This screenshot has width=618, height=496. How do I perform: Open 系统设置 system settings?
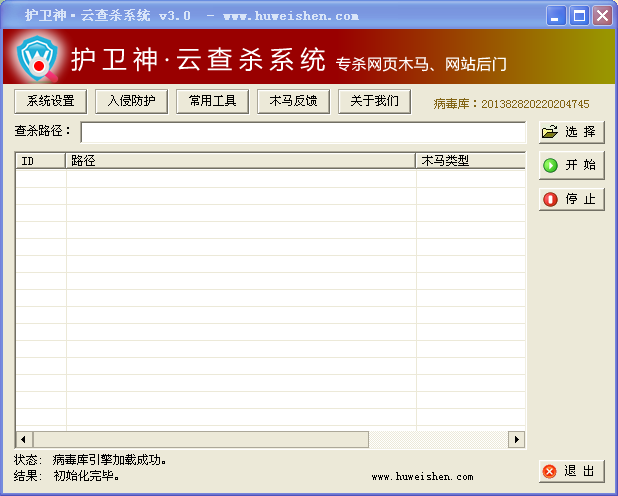[50, 101]
